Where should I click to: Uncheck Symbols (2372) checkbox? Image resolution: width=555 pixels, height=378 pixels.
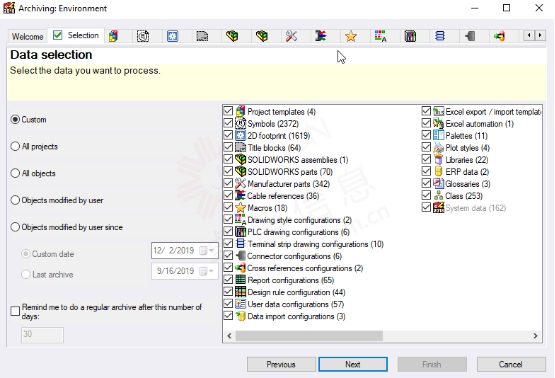[228, 123]
